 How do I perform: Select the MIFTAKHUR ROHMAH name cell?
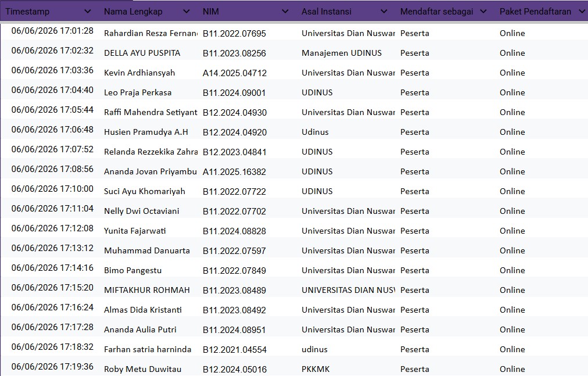point(149,290)
